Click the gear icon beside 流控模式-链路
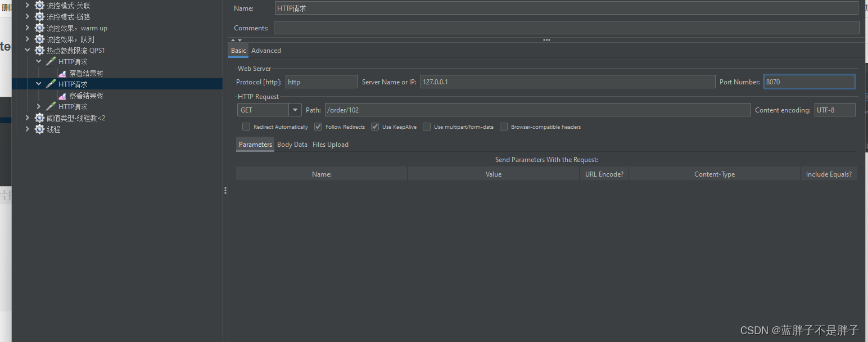This screenshot has height=342, width=868. click(39, 17)
